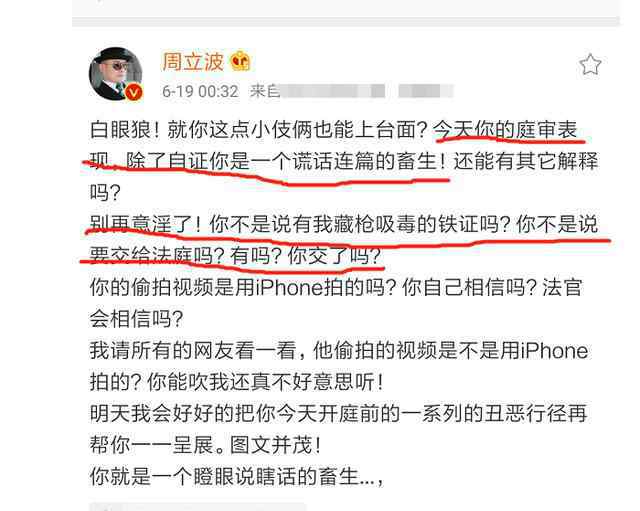Click the line starting 我请所有的网友看一看

click(x=339, y=351)
